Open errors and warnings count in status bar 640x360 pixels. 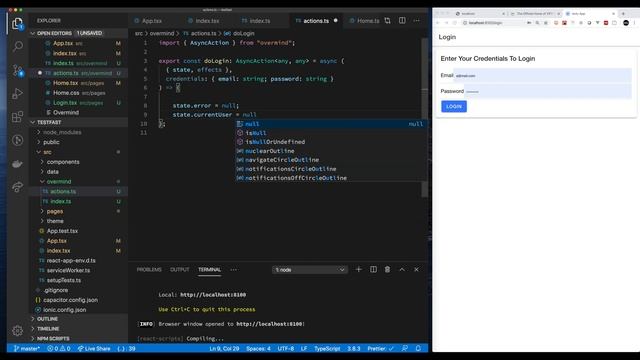[59, 349]
